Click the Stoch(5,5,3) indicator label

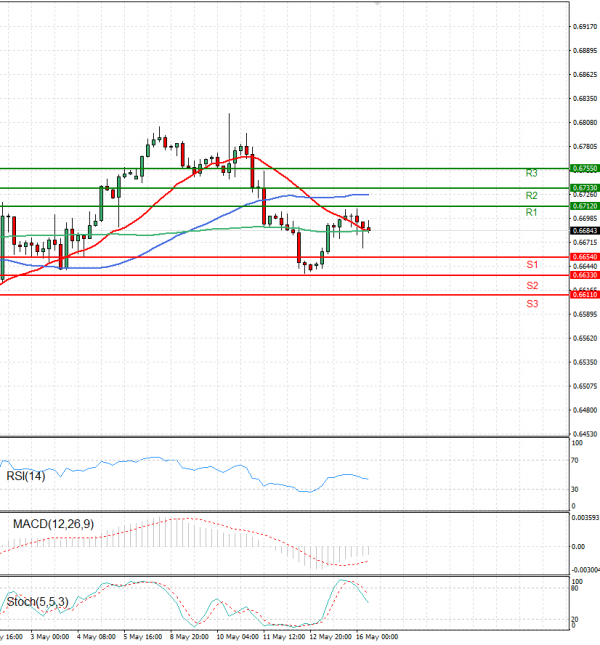coord(37,602)
